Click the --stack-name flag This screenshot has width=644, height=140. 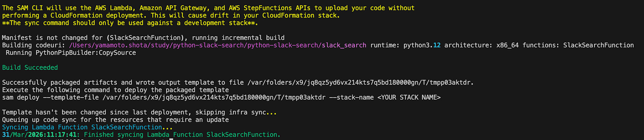tap(351, 97)
